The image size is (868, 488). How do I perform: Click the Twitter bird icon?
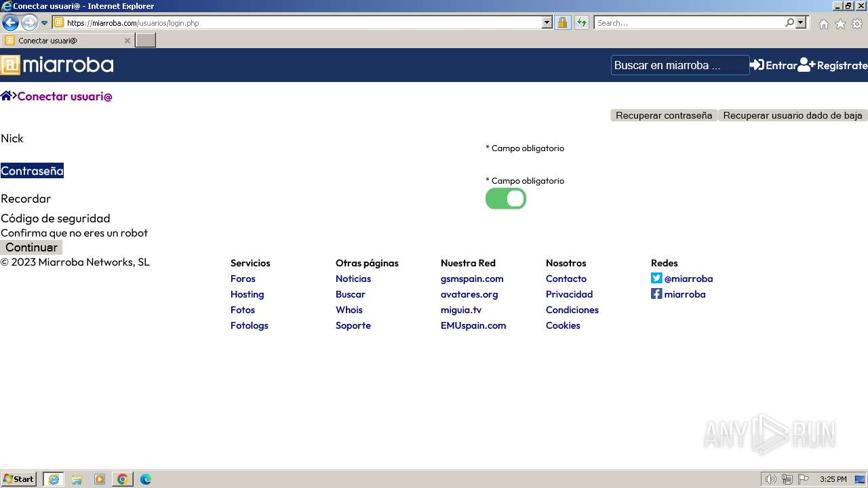point(656,278)
